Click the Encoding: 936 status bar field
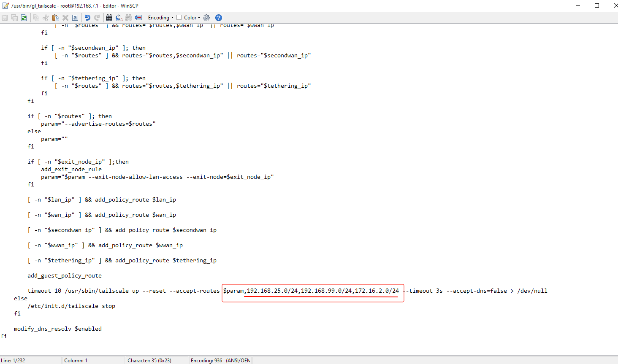Viewport: 618px width, 364px height. tap(220, 361)
